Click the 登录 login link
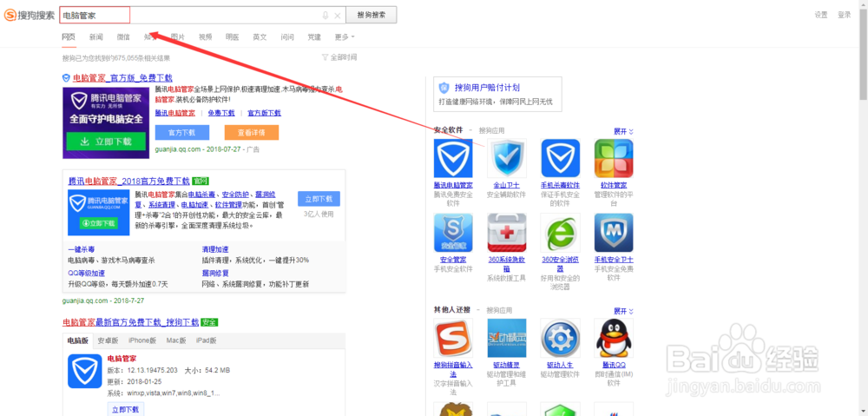The height and width of the screenshot is (416, 868). coord(845,15)
